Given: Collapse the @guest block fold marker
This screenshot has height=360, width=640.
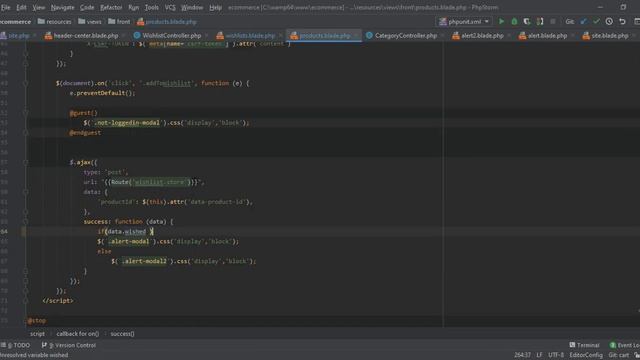Looking at the screenshot, I should coord(25,113).
